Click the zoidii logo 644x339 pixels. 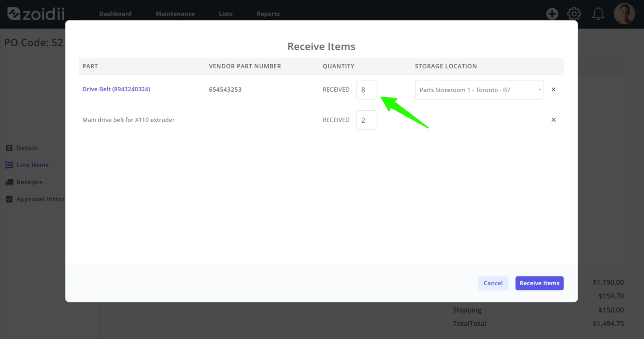36,14
